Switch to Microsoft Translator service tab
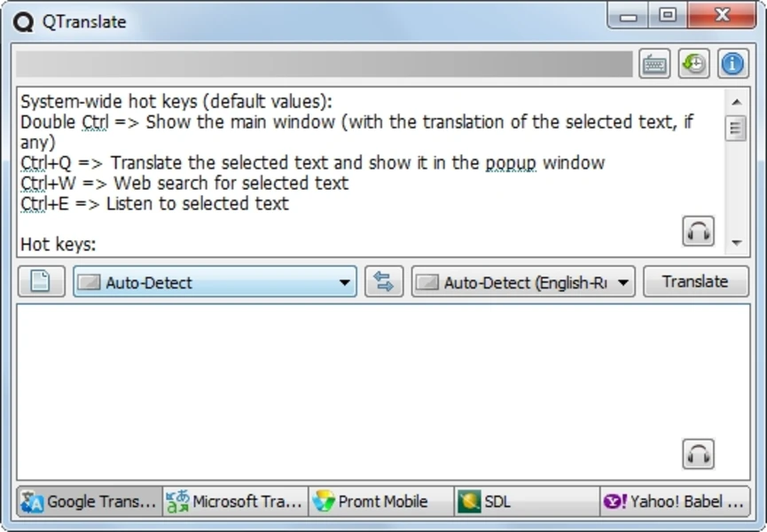The height and width of the screenshot is (532, 767). tap(236, 502)
